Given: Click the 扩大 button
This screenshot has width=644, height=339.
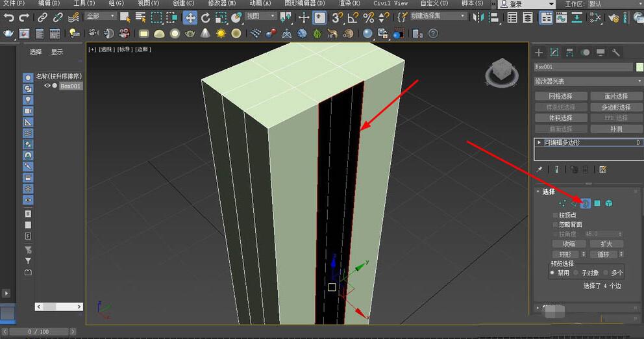Looking at the screenshot, I should pos(606,244).
